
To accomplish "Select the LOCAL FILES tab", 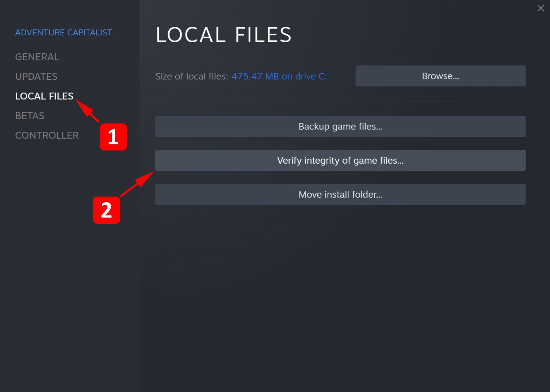I will pos(44,96).
